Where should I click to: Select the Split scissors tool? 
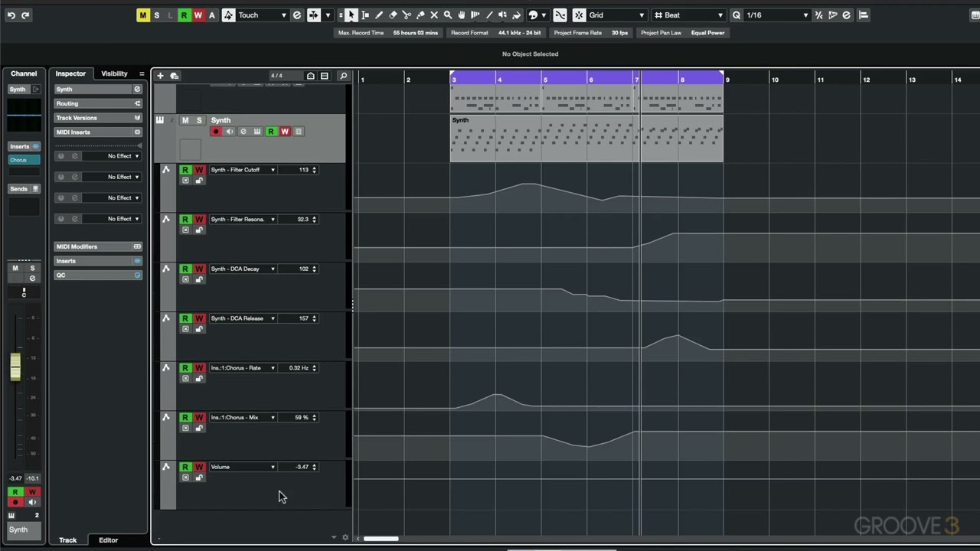click(x=407, y=15)
